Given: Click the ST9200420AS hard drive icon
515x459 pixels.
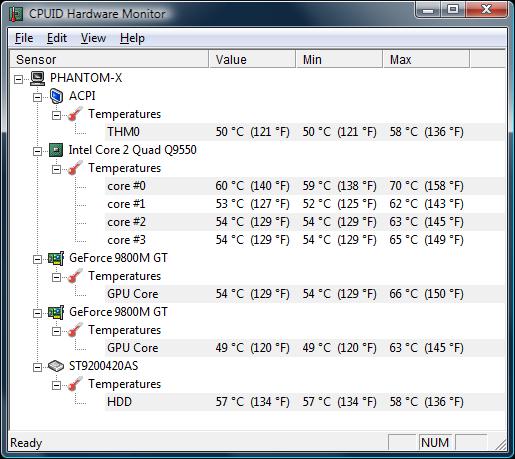Looking at the screenshot, I should pos(56,366).
